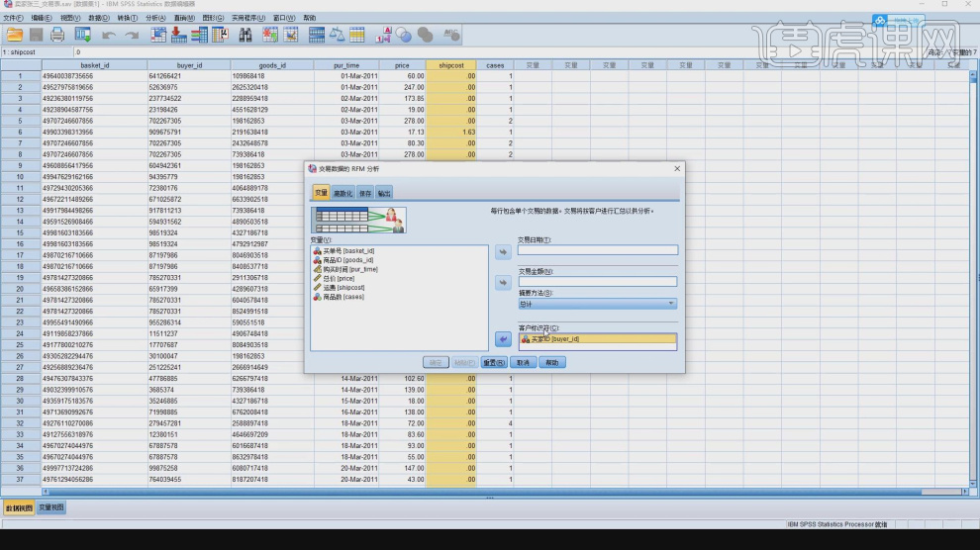Switch to 离散化 tab in RFM dialog
The height and width of the screenshot is (550, 980).
click(x=343, y=194)
